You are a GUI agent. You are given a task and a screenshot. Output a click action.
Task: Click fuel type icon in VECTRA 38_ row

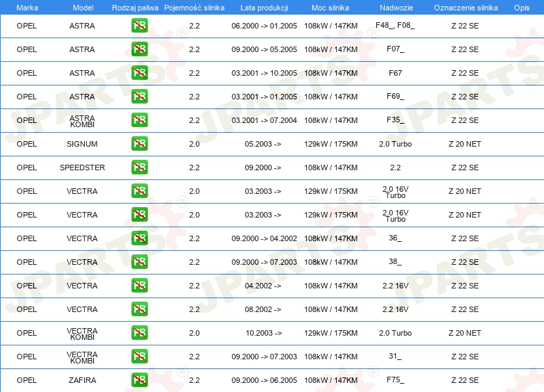click(x=139, y=261)
